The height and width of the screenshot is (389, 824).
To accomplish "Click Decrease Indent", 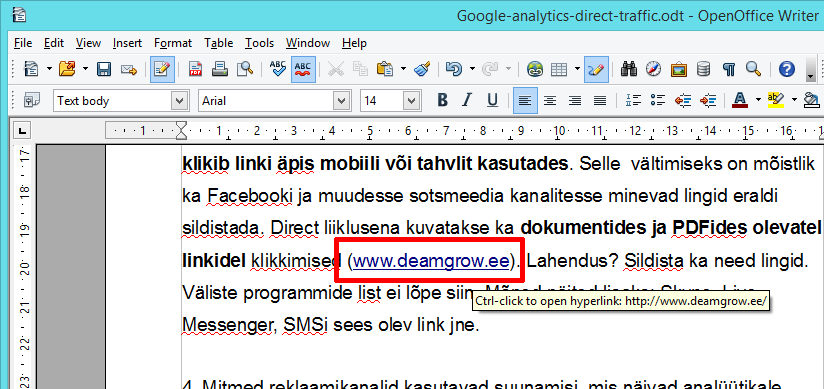I will [x=683, y=100].
